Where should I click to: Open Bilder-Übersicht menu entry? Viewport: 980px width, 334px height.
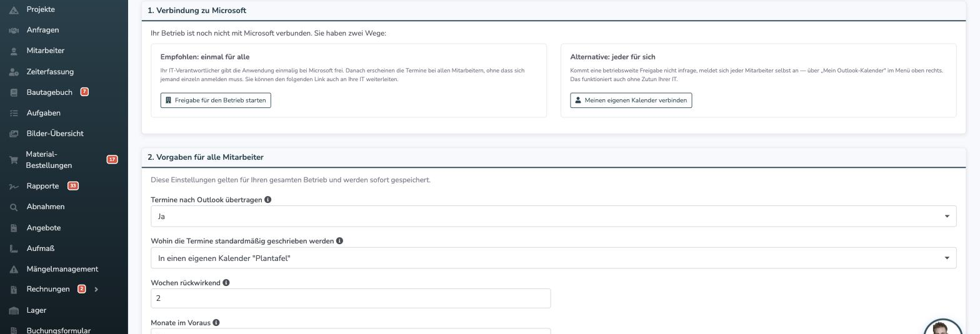point(55,134)
